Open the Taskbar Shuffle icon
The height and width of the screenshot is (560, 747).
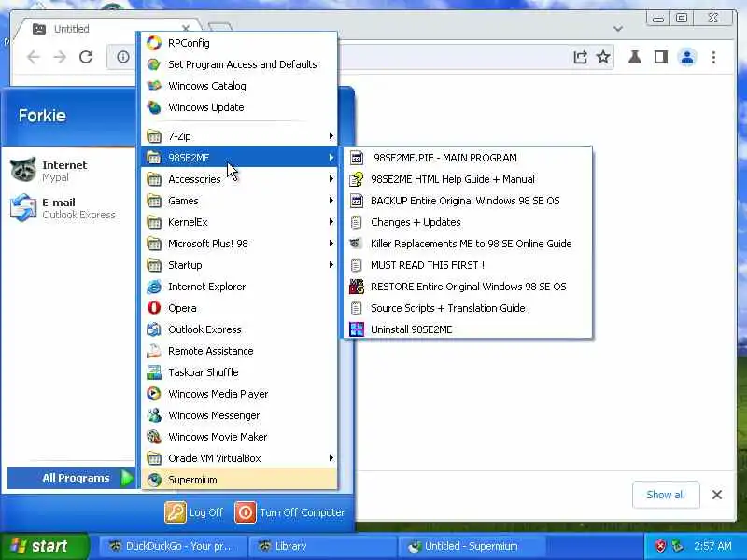[154, 372]
